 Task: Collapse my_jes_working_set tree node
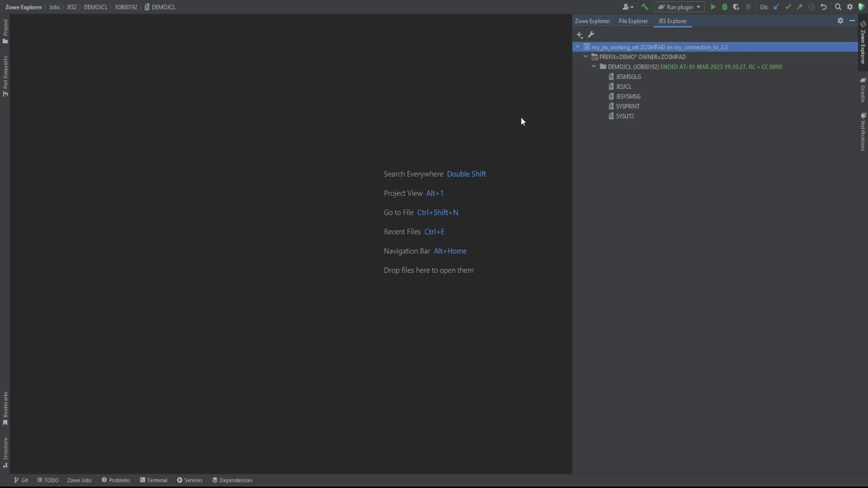(577, 47)
